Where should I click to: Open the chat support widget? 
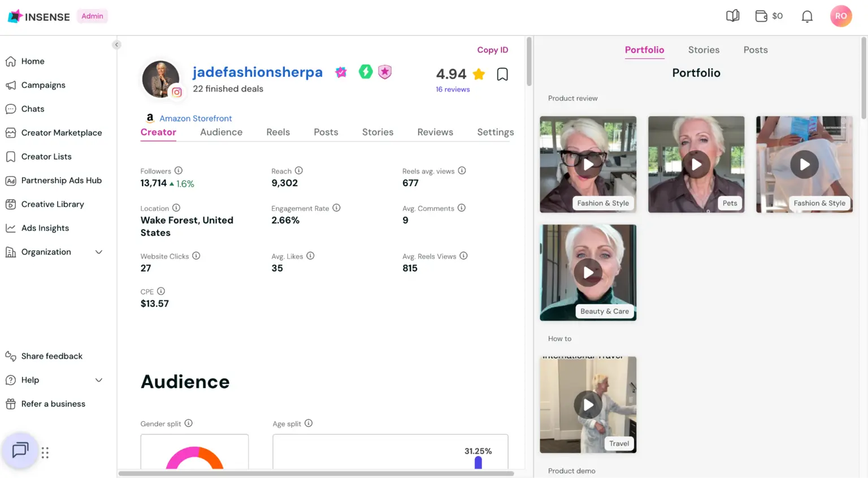click(x=20, y=450)
